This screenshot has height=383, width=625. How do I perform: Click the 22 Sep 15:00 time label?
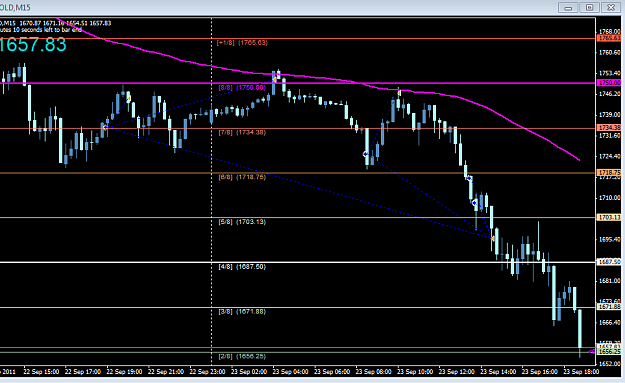pyautogui.click(x=41, y=371)
